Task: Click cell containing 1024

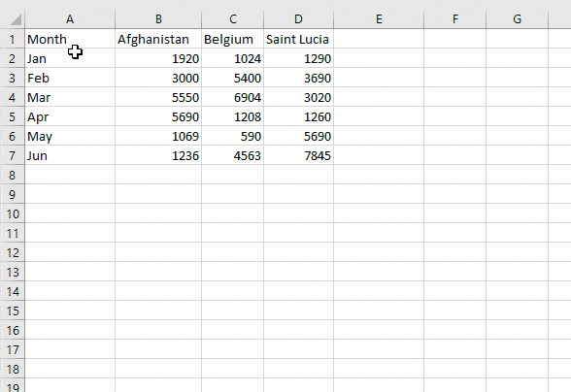Action: point(233,58)
